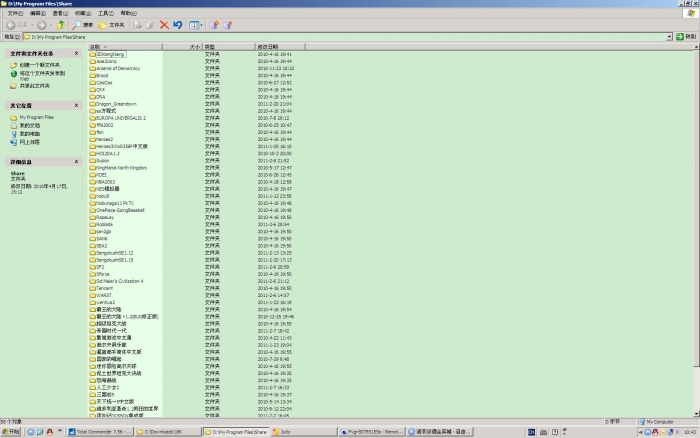Expand the address bar dropdown list
Viewport: 700px width, 438px height.
click(668, 37)
